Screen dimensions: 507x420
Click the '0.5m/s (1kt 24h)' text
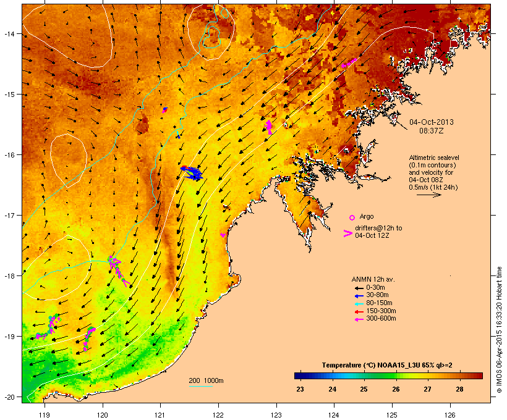(433, 187)
